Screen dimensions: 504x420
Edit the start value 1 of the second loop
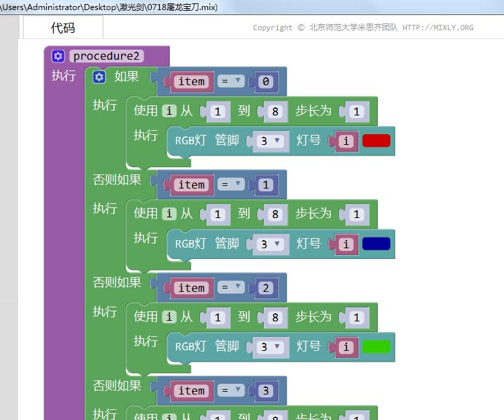click(218, 214)
